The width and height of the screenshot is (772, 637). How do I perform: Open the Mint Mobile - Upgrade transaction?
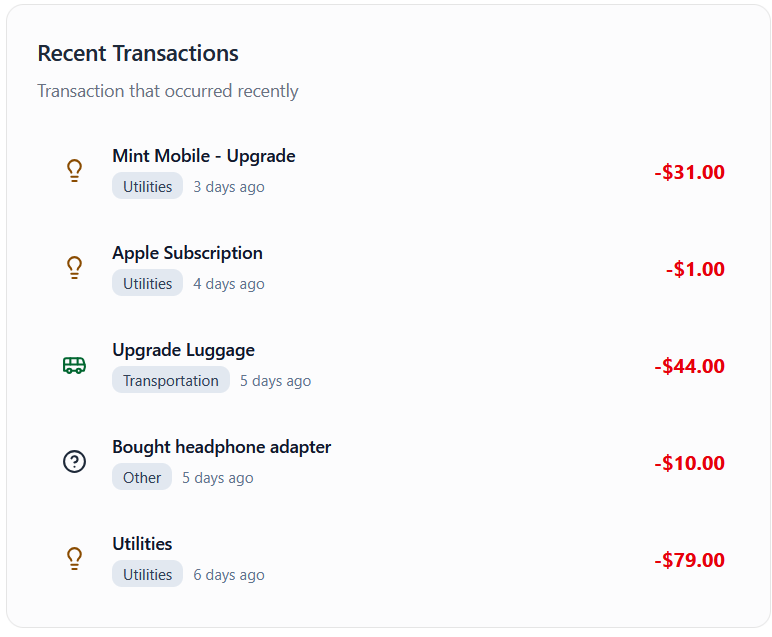[x=203, y=156]
